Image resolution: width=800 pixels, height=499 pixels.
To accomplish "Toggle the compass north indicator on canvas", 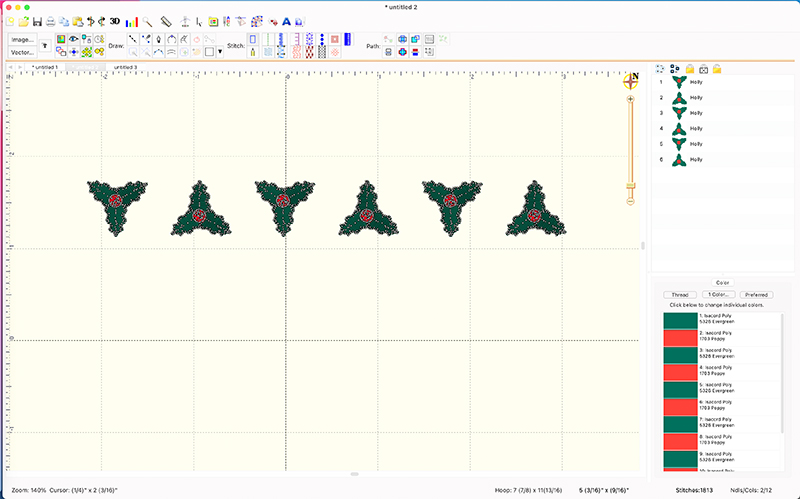I will [630, 80].
